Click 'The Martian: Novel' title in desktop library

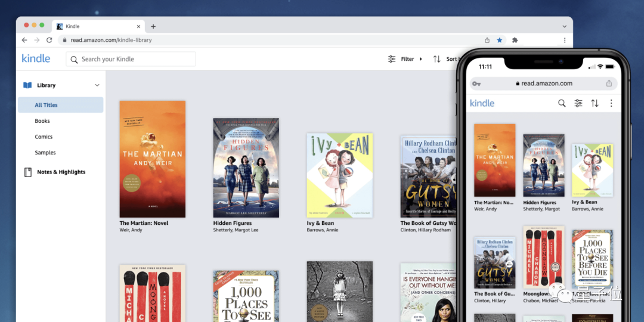click(144, 223)
